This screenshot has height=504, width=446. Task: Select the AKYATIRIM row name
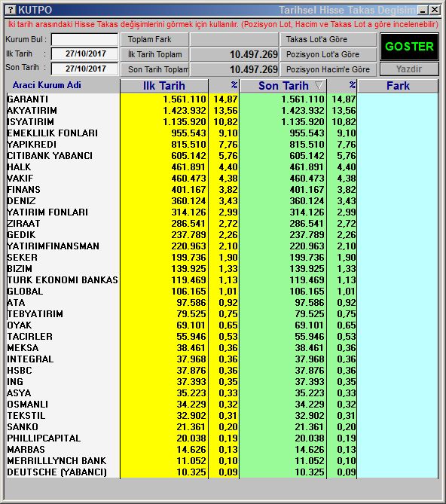click(x=32, y=111)
